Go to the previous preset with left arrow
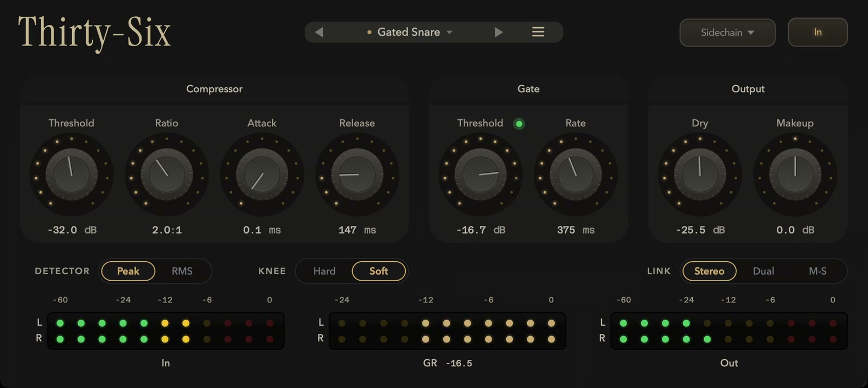 (x=319, y=32)
